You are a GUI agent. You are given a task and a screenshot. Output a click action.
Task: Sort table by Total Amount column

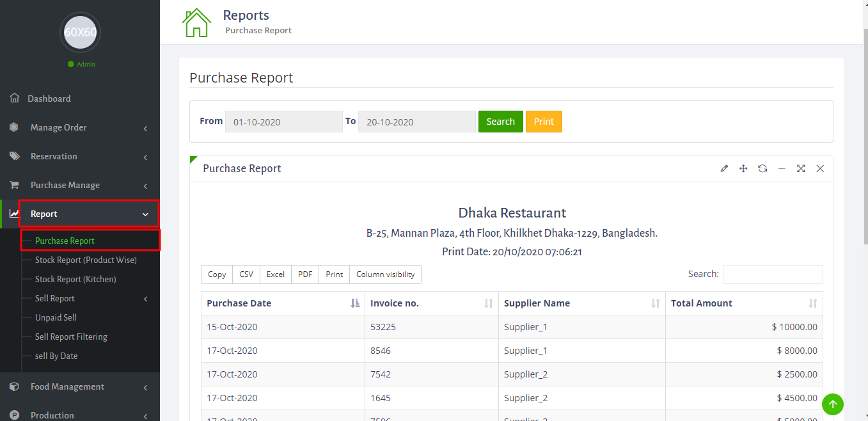point(743,303)
